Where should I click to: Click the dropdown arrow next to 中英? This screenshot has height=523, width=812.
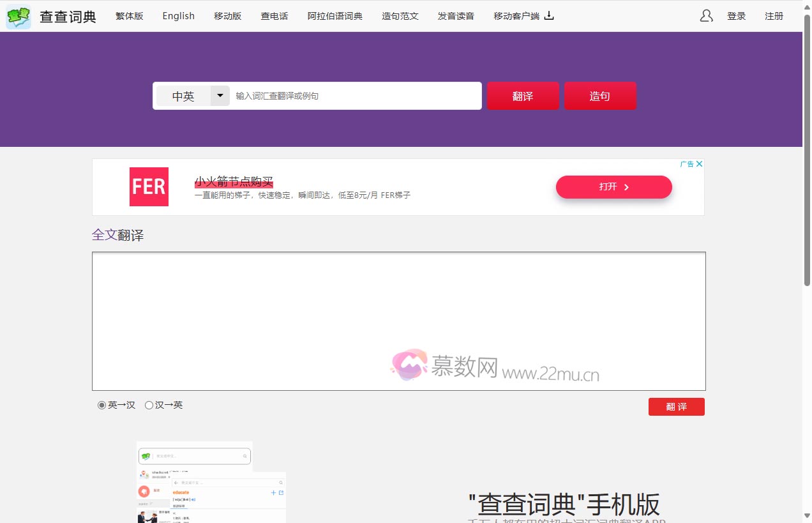coord(220,96)
